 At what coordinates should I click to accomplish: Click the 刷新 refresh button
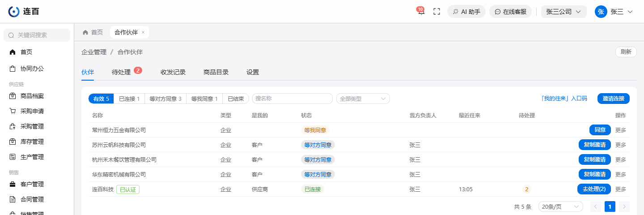tap(626, 52)
